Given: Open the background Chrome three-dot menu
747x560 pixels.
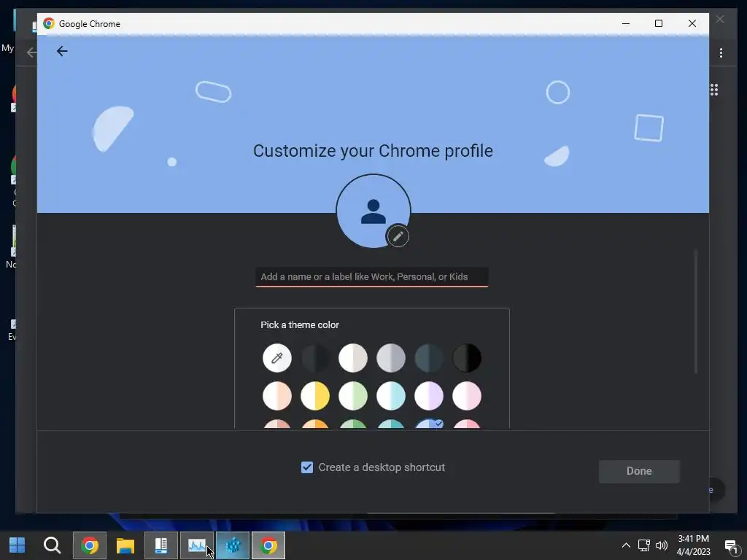Looking at the screenshot, I should pos(721,52).
